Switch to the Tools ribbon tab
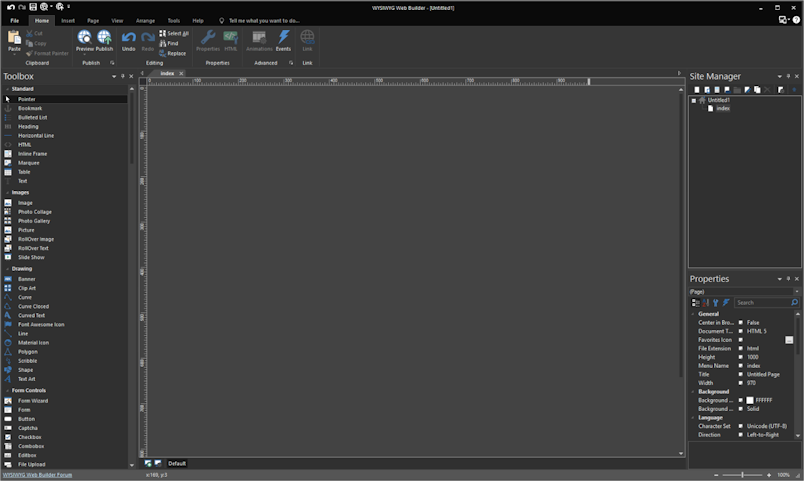The width and height of the screenshot is (804, 481). click(x=174, y=21)
